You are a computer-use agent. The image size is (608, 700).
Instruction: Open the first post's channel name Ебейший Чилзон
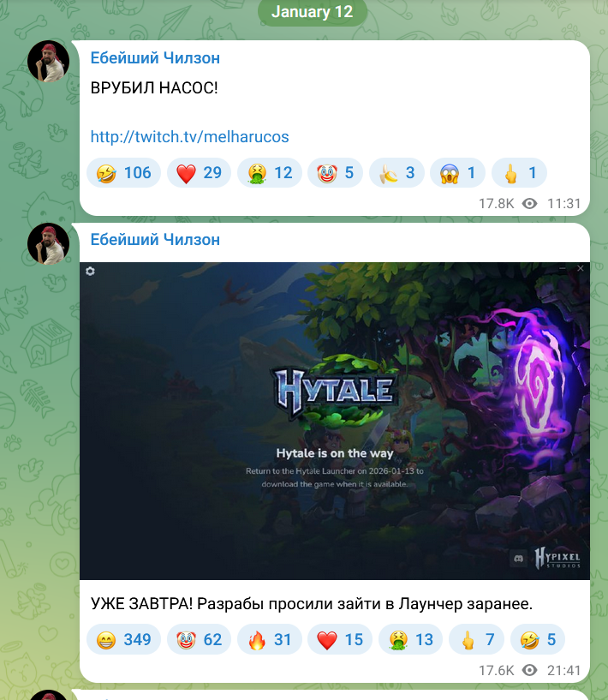[155, 58]
